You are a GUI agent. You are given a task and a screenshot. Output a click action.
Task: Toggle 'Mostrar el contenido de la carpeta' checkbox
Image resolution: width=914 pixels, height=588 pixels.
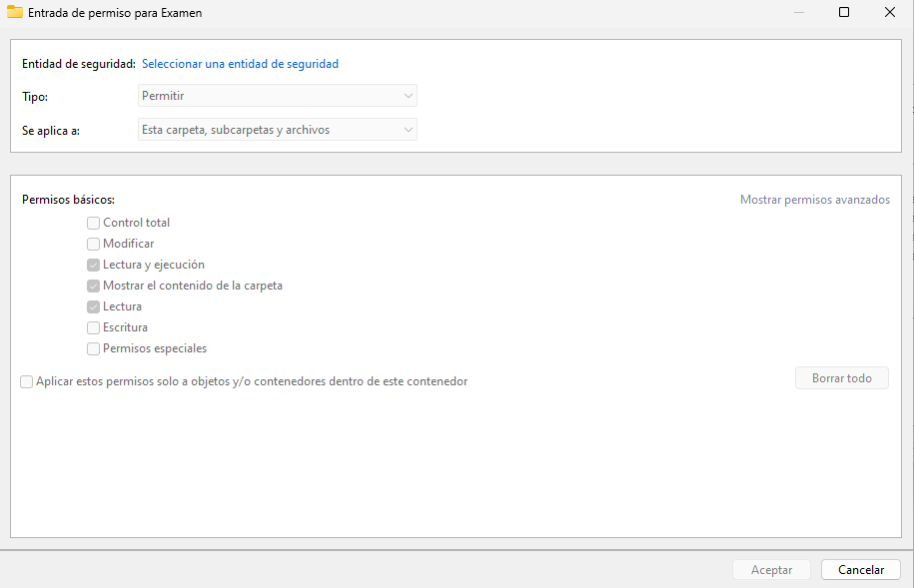pos(94,287)
